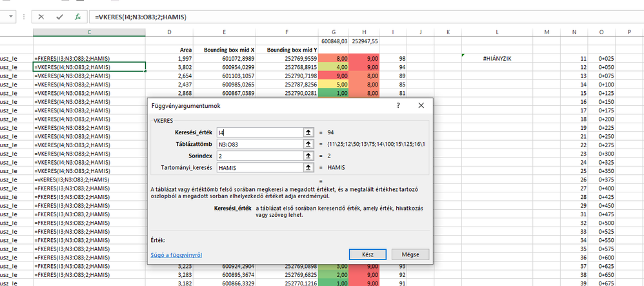Select cell containing 600848,03
This screenshot has width=644, height=286.
[x=334, y=41]
